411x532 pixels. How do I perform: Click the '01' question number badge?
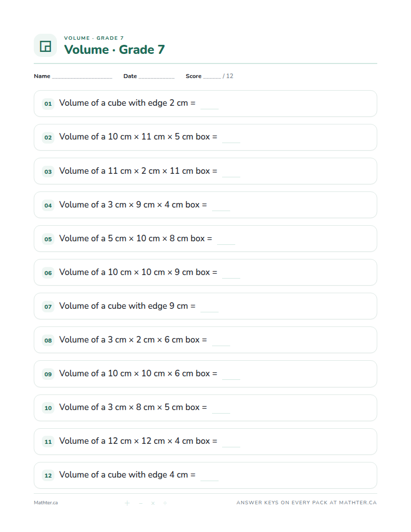(48, 103)
